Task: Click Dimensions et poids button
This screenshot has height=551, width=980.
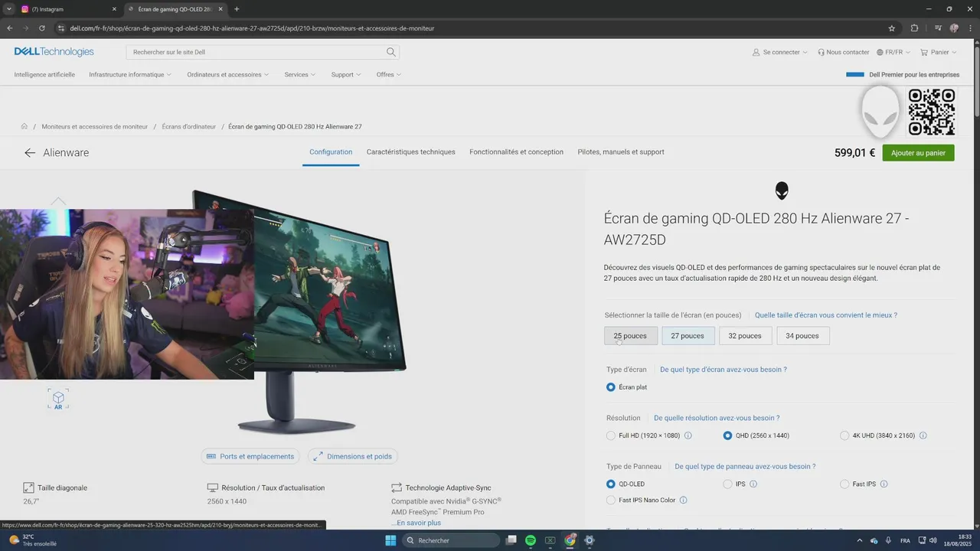Action: coord(352,456)
